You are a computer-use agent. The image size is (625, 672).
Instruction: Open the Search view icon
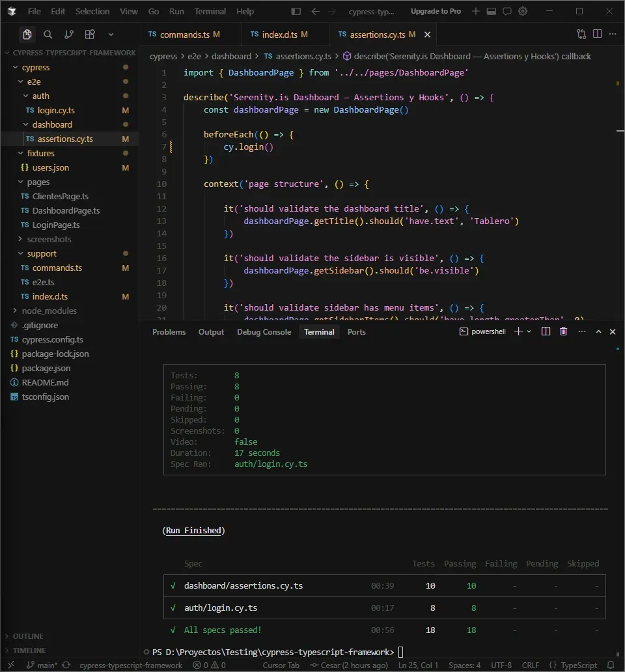point(48,35)
